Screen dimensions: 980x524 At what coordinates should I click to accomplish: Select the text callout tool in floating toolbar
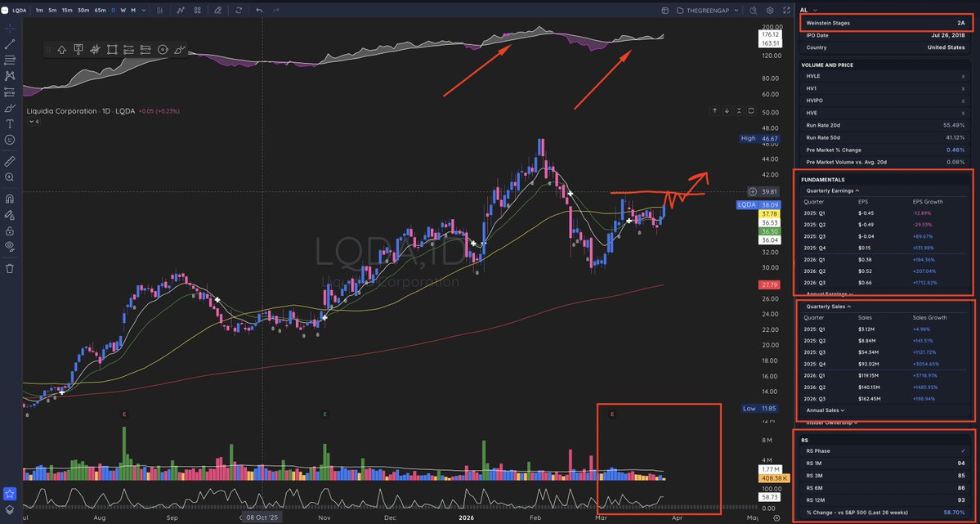click(x=78, y=50)
